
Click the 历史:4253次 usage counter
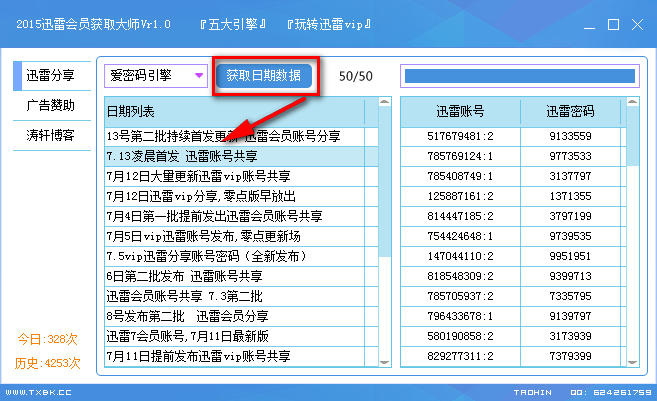48,363
